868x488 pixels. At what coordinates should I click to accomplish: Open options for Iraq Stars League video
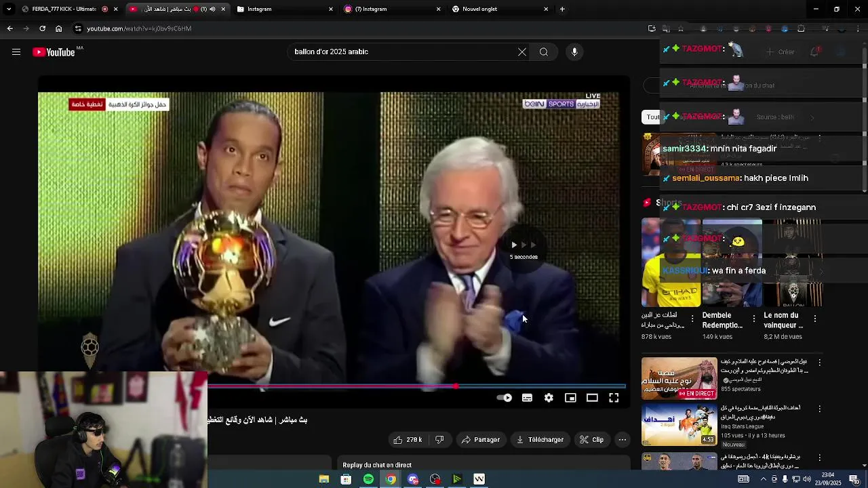(x=819, y=409)
